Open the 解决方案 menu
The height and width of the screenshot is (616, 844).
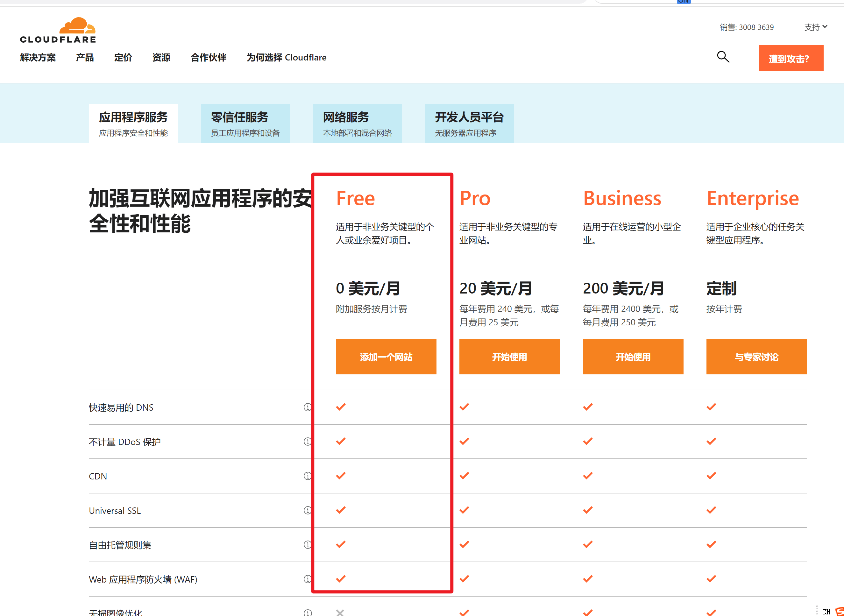pyautogui.click(x=38, y=57)
